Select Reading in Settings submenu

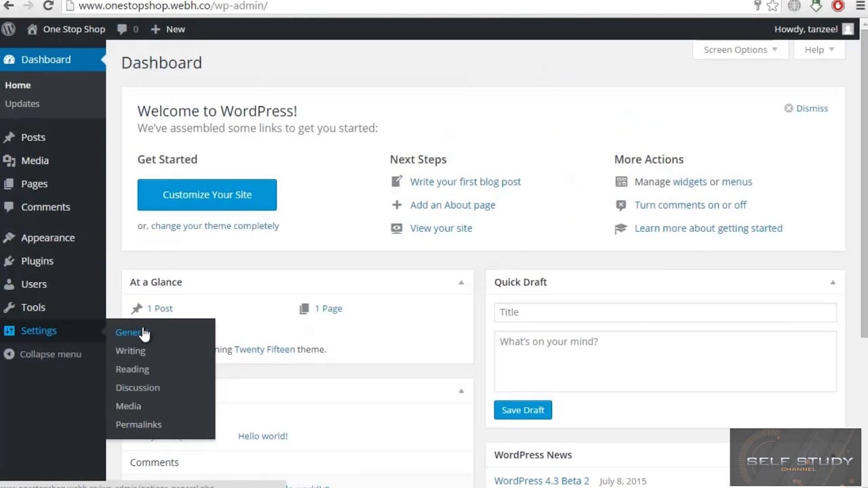click(132, 369)
